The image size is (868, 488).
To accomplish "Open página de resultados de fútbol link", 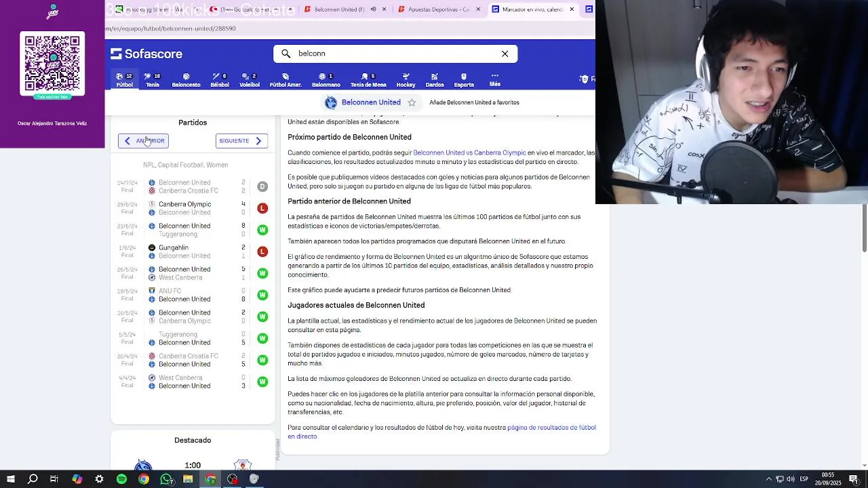I will tap(441, 432).
